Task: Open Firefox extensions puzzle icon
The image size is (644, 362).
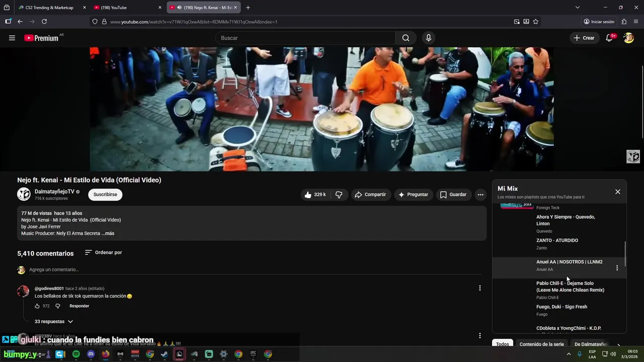Action: [624, 22]
